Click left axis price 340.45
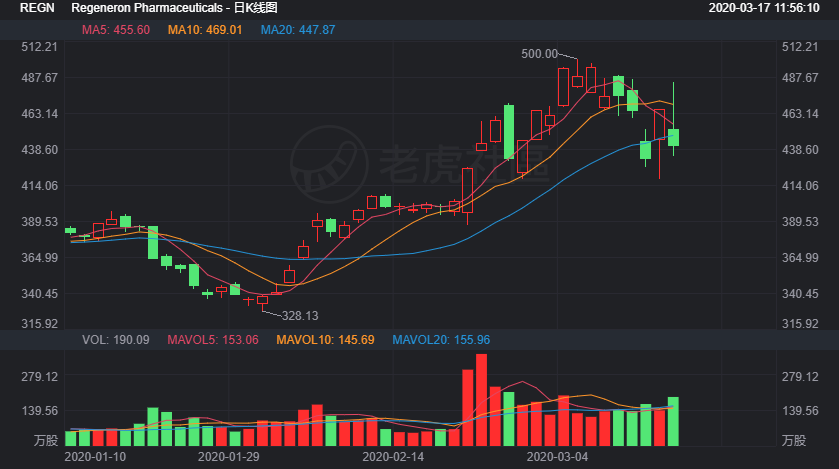 40,294
